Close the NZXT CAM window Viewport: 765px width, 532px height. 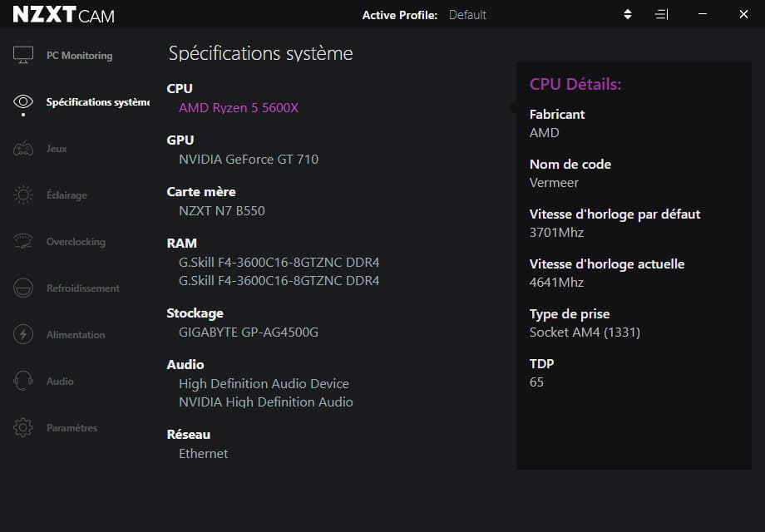(743, 14)
